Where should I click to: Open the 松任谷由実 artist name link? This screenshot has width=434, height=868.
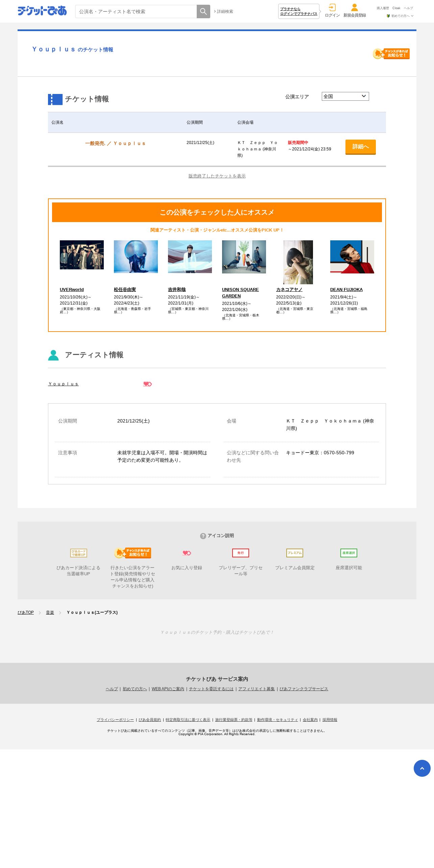click(x=125, y=290)
